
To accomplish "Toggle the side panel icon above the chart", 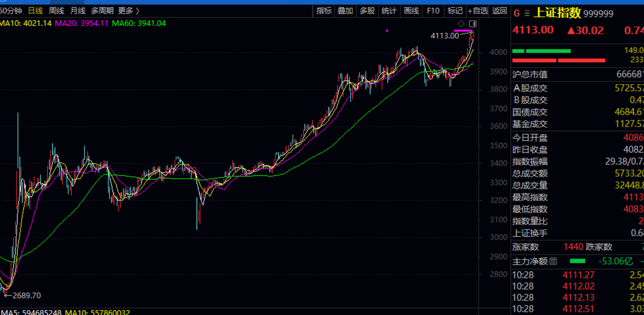I will pyautogui.click(x=473, y=23).
